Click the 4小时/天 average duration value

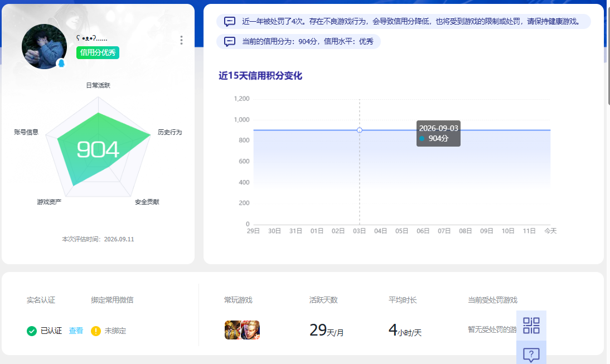tap(405, 330)
